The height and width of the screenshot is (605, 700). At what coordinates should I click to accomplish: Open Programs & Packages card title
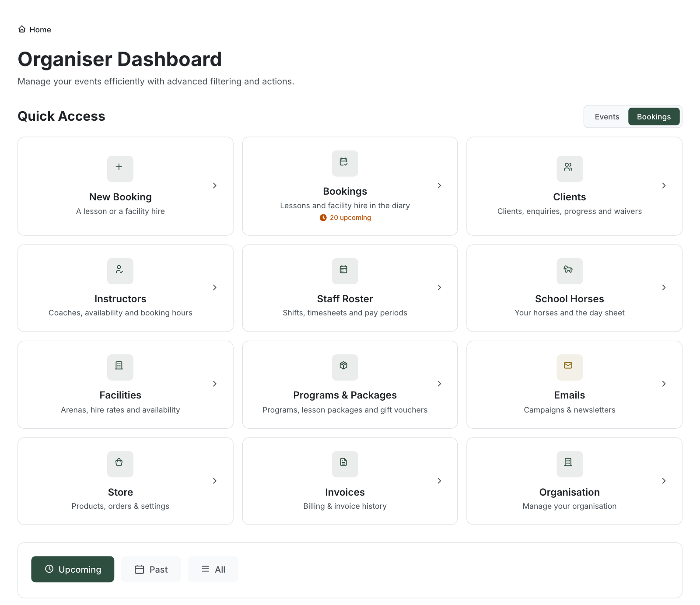(345, 395)
